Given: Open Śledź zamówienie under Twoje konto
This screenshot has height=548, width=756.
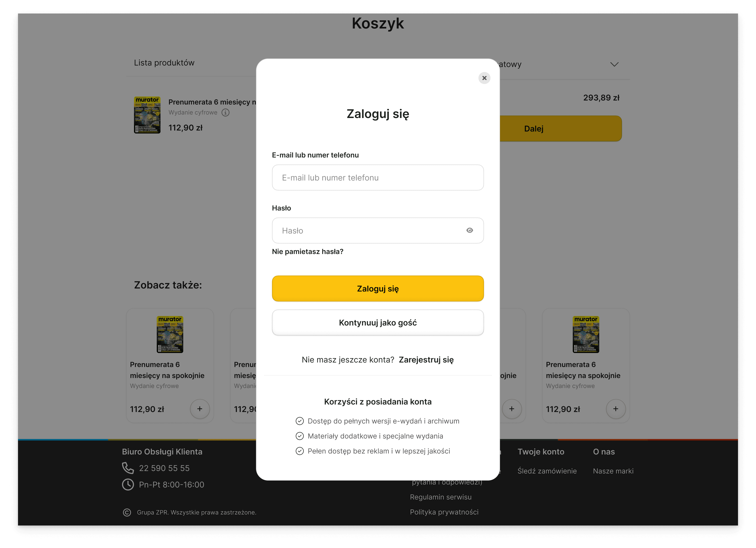Looking at the screenshot, I should [547, 471].
